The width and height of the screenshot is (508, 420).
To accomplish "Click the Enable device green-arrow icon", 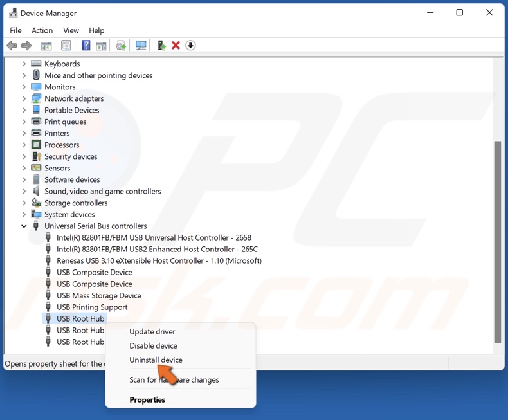I will (161, 46).
